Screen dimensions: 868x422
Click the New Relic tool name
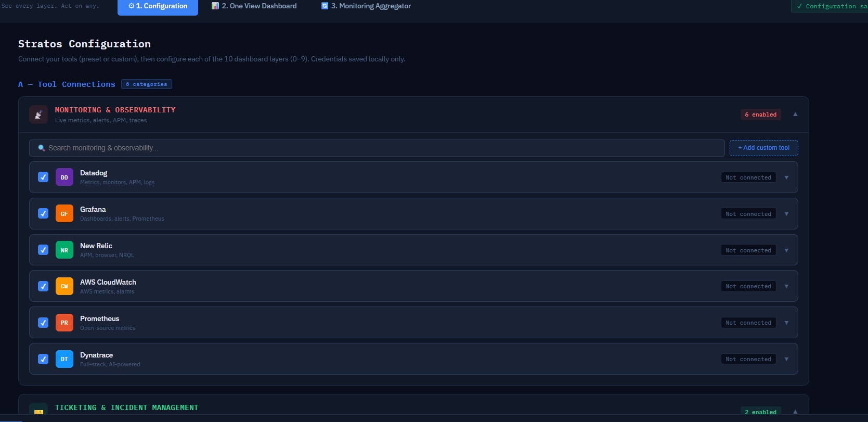pyautogui.click(x=96, y=246)
